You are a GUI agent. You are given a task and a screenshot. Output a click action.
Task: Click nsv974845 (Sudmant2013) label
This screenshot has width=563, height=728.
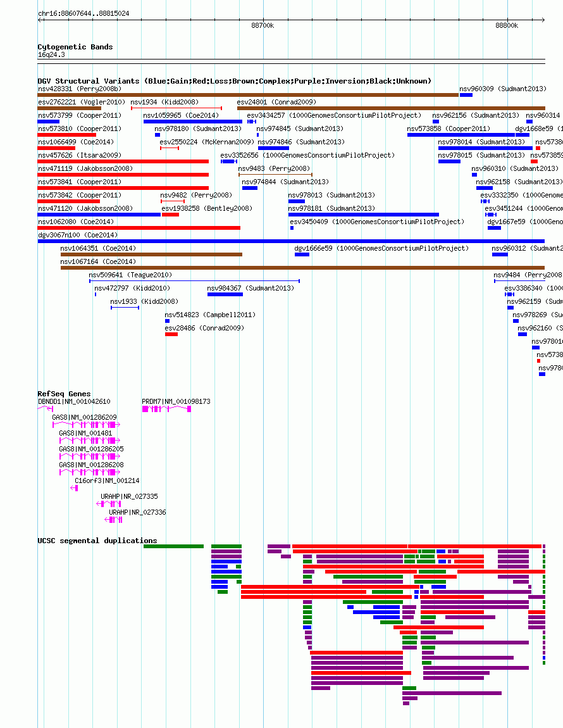300,129
